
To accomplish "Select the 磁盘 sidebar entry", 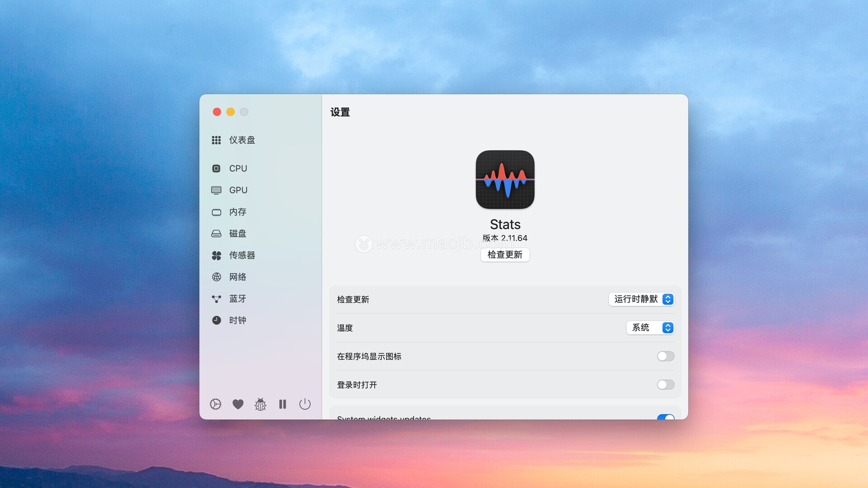I will click(x=237, y=234).
